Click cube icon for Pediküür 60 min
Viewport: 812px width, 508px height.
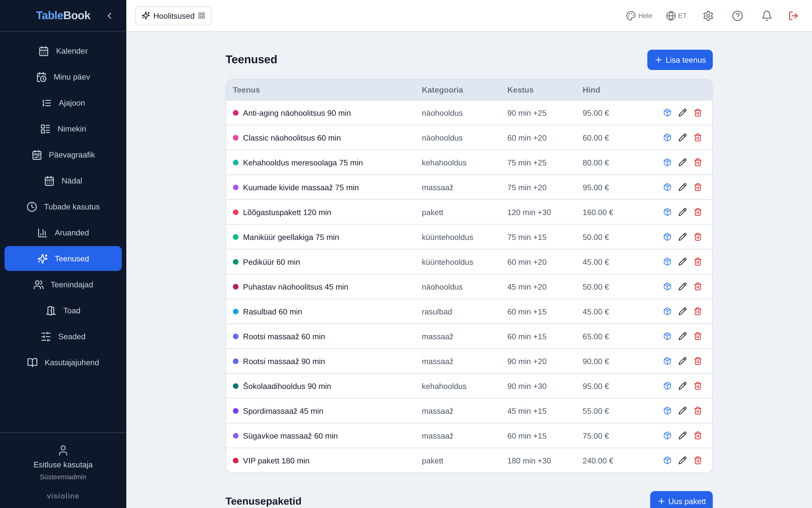click(x=667, y=262)
